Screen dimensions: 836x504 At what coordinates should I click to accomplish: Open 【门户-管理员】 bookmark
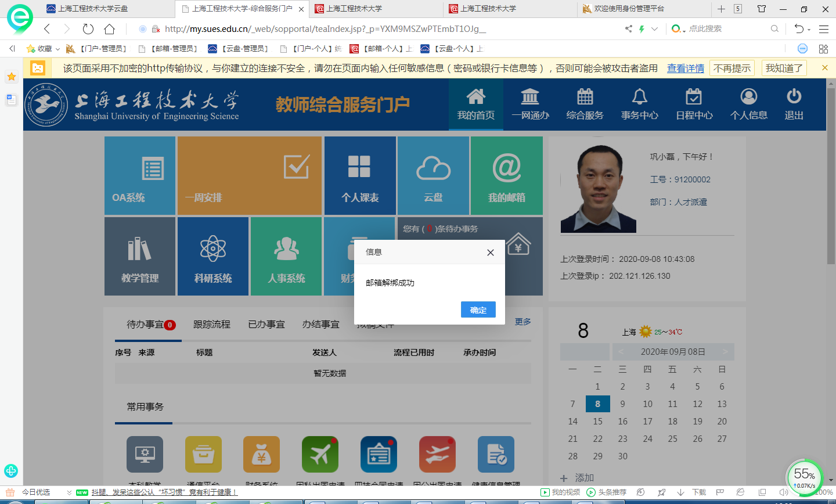[96, 49]
